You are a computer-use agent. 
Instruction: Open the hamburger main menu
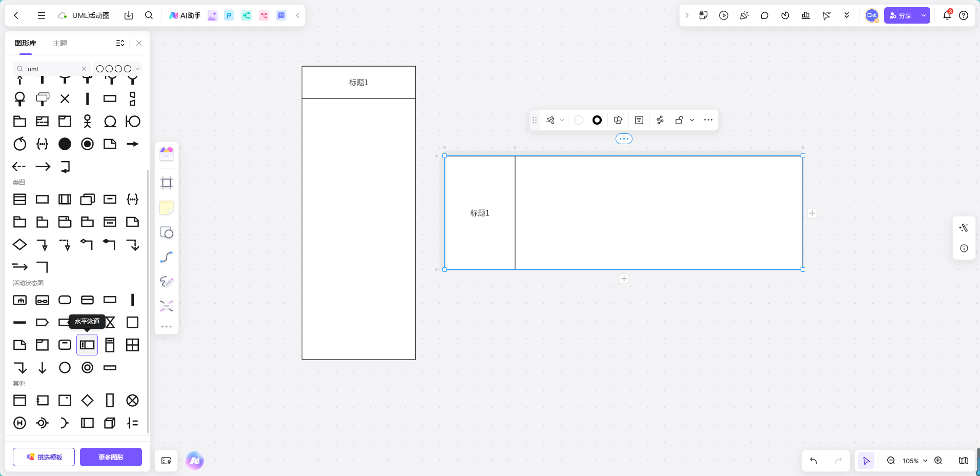[x=42, y=15]
